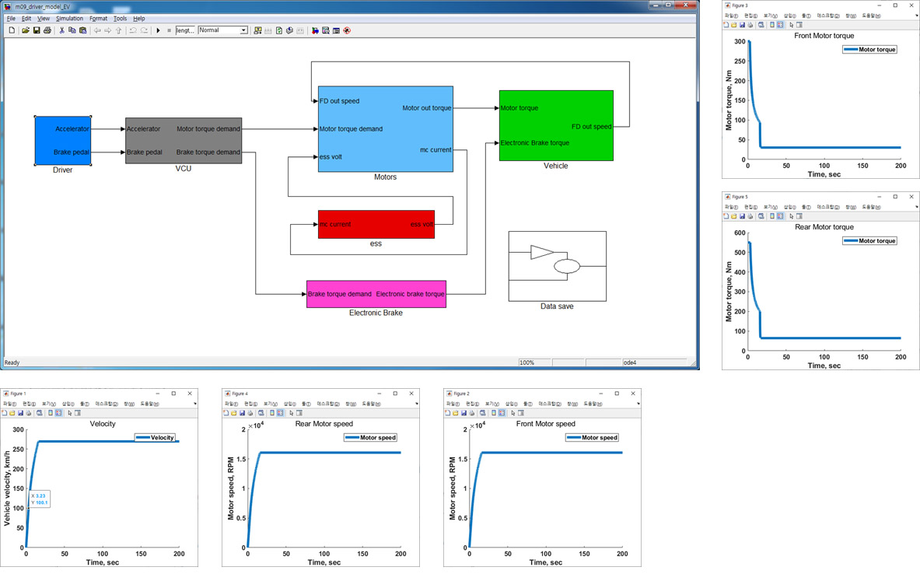Select the Electronic Brake block

(376, 294)
